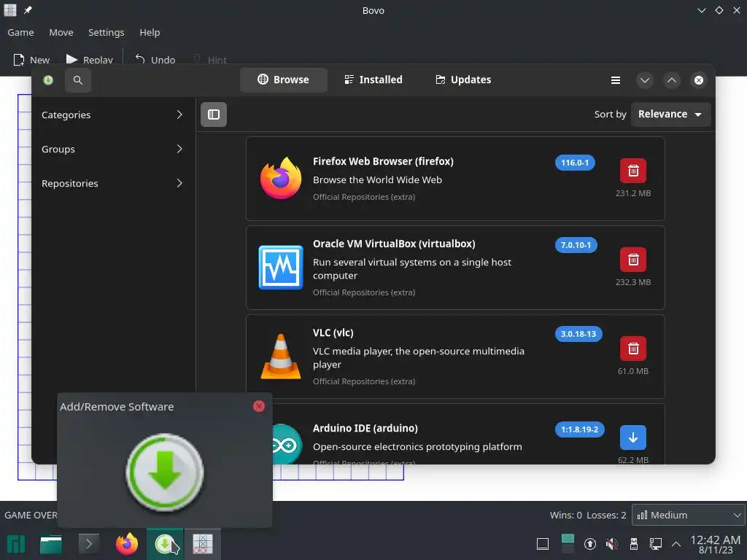747x560 pixels.
Task: Toggle the sidebar panel button
Action: click(214, 114)
